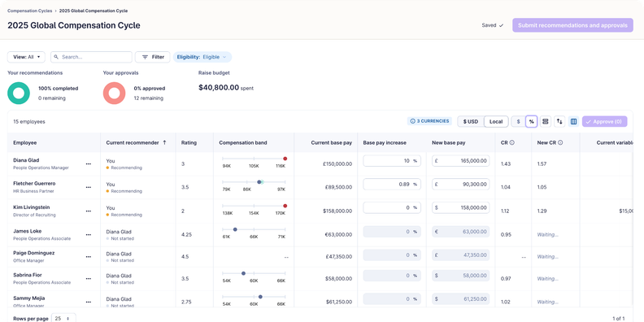The height and width of the screenshot is (322, 644).
Task: Click the Saved status indicator
Action: [493, 25]
